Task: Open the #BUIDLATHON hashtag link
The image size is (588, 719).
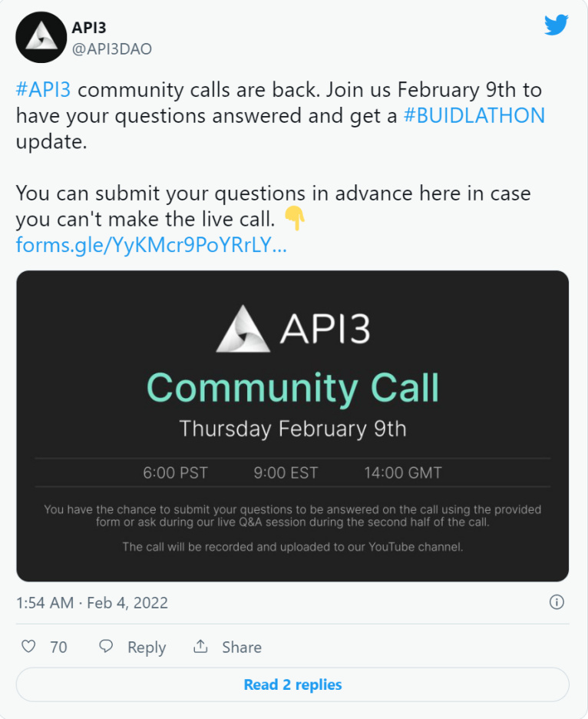Action: click(474, 115)
